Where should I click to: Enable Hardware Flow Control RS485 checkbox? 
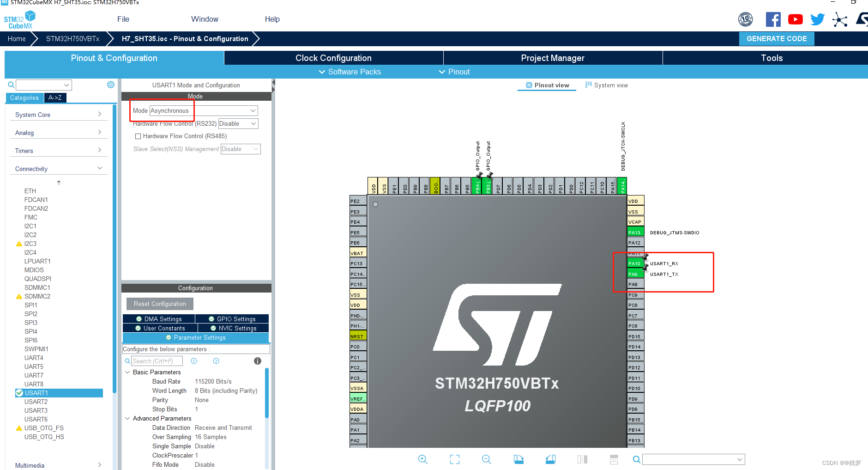pos(138,136)
